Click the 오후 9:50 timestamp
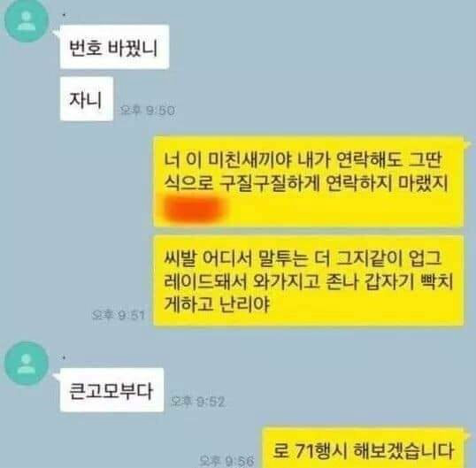Image resolution: width=476 pixels, height=468 pixels. click(x=148, y=111)
